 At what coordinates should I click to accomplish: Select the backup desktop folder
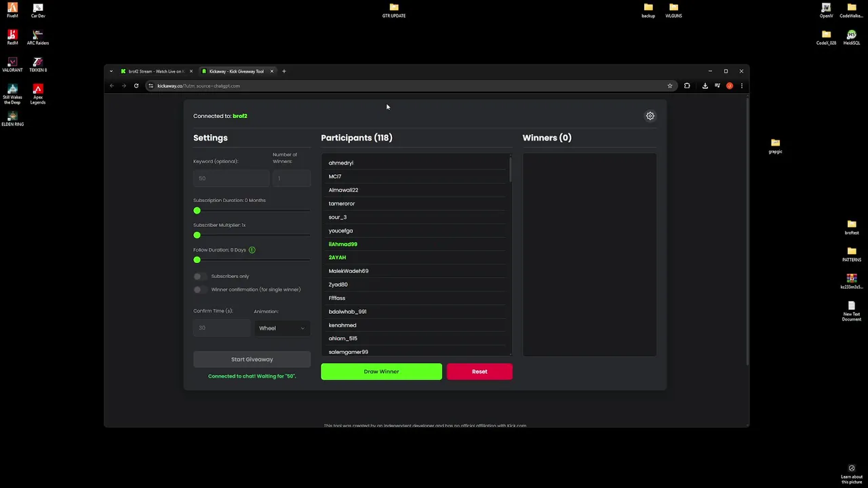pos(648,10)
